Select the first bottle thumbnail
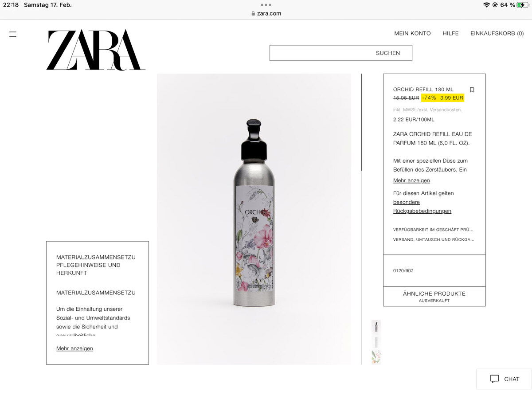This screenshot has width=532, height=399. pos(376,327)
